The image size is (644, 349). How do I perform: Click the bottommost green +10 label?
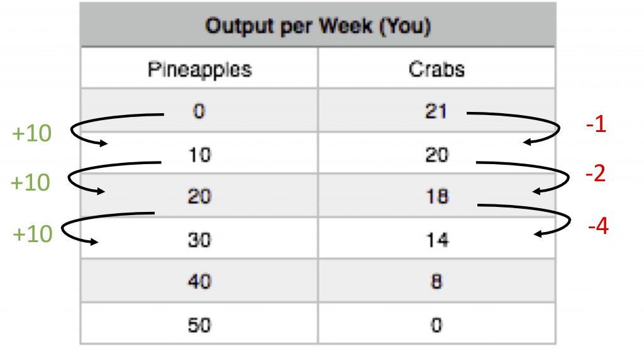pyautogui.click(x=32, y=235)
